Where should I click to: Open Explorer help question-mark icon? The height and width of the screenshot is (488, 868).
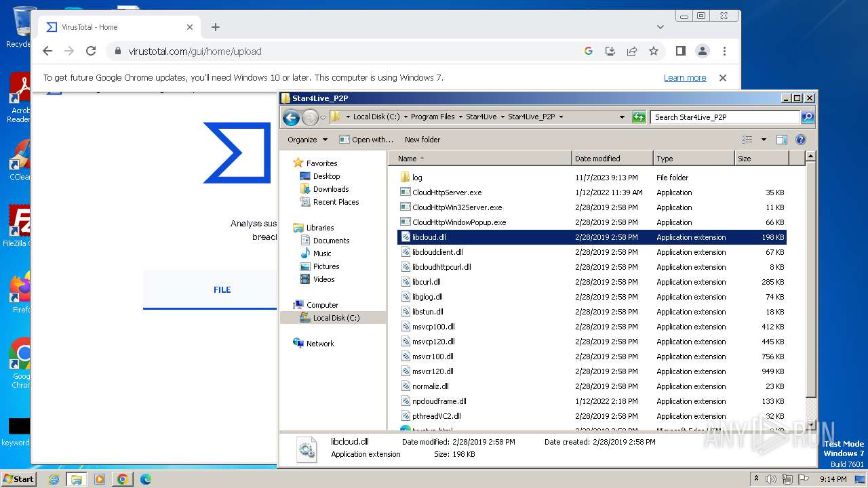[x=800, y=140]
